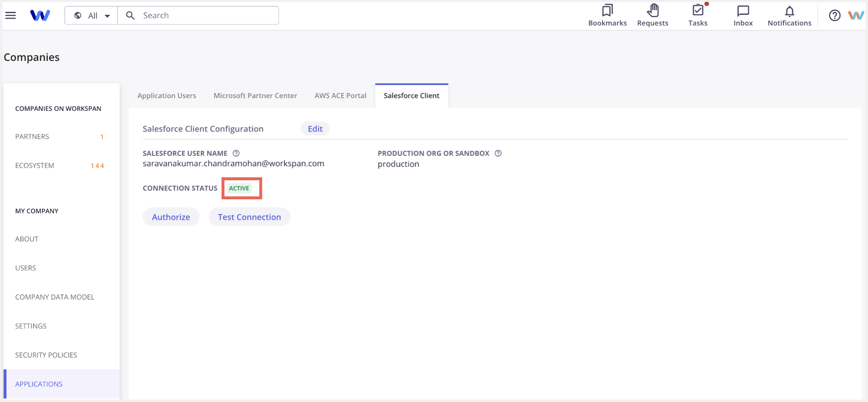Switch to Application Users tab
Viewport: 868px width, 402px height.
[x=167, y=96]
